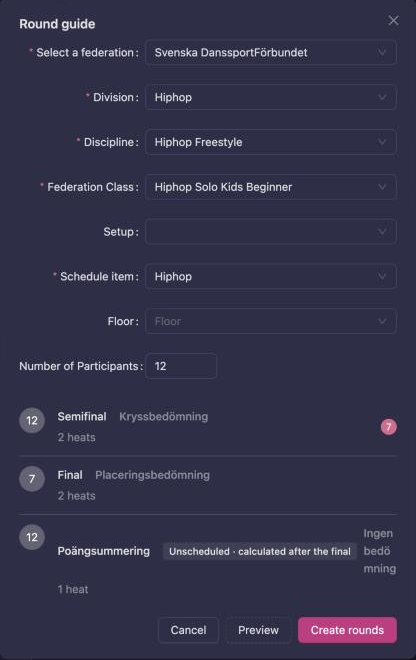Open the Discipline dropdown with Hiphop Freestyle
Image resolution: width=416 pixels, height=660 pixels.
(271, 142)
